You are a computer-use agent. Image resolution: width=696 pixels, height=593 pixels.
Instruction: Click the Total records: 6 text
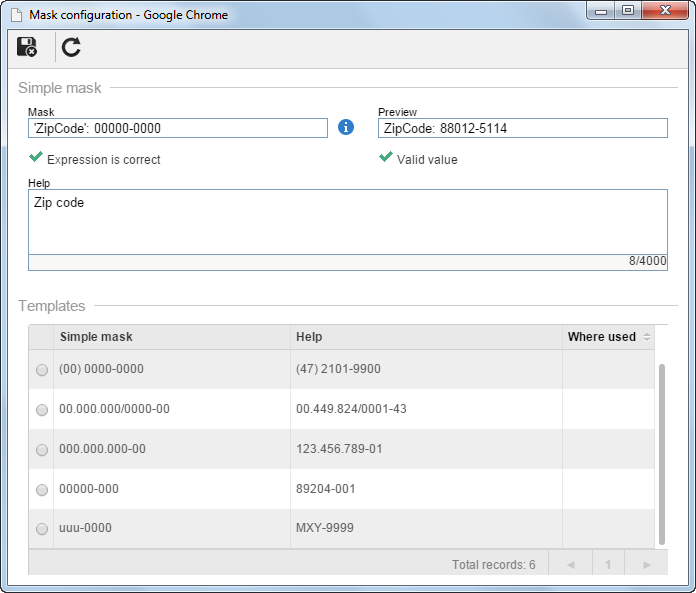(x=494, y=565)
